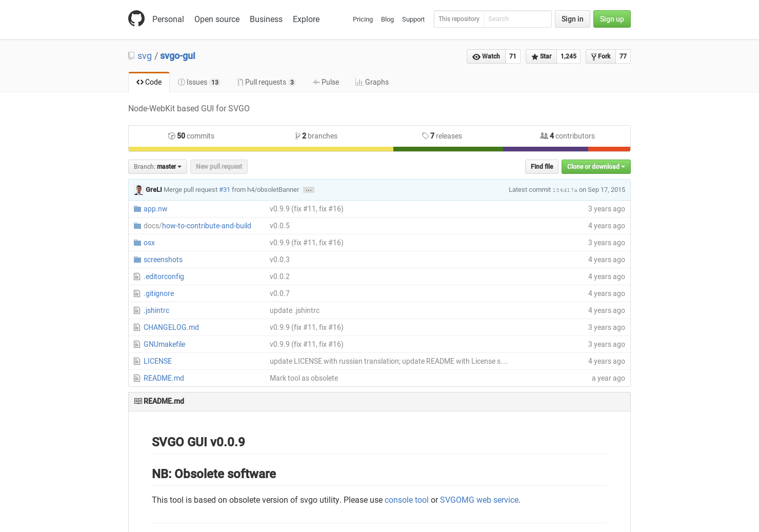Expand the commit message ellipsis

point(308,189)
